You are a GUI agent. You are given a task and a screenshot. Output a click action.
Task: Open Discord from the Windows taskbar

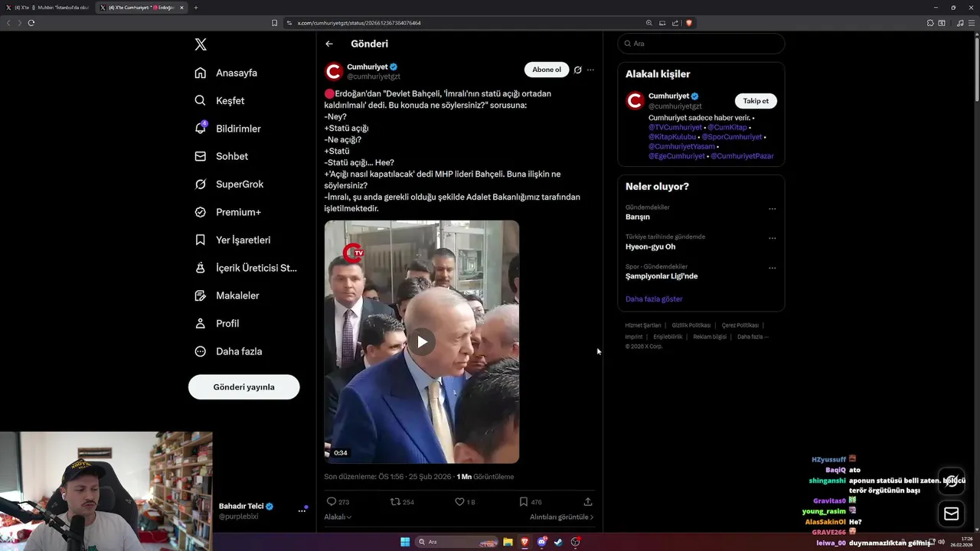pyautogui.click(x=541, y=542)
